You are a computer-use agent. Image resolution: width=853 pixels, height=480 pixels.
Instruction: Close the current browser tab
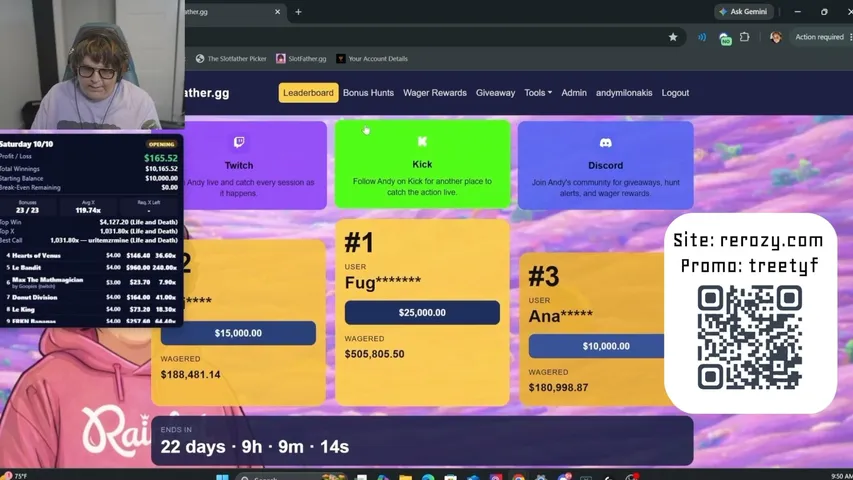277,11
